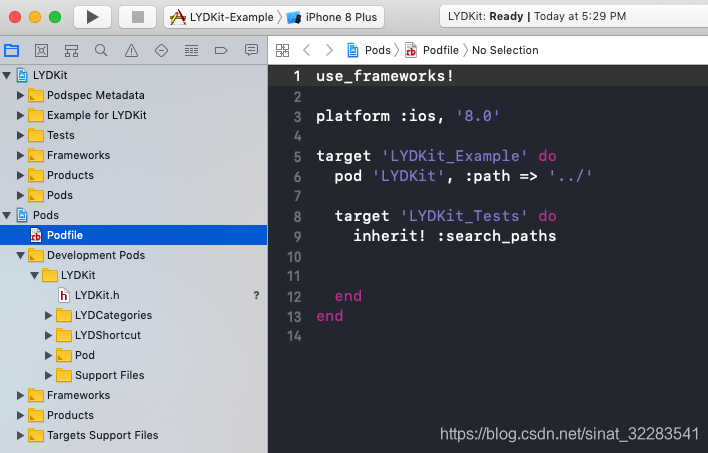Click the LYDKit.h header file icon

coord(64,295)
